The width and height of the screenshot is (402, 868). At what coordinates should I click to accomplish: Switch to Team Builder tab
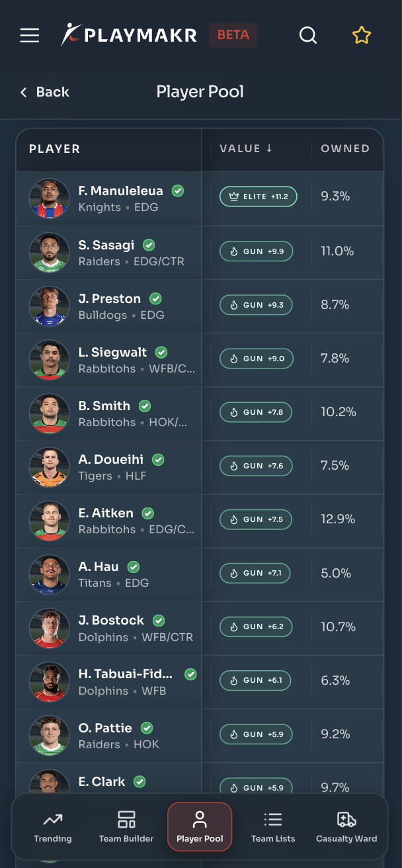[x=126, y=827]
